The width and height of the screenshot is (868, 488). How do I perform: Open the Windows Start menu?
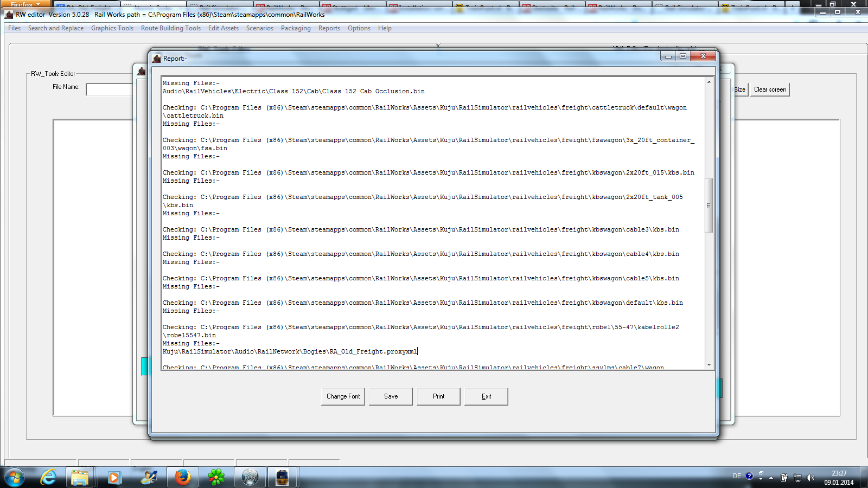pos(14,477)
